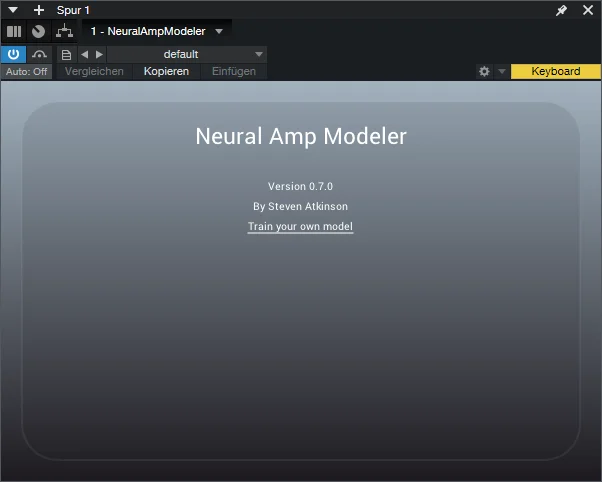Expand the arrow next to the gear
Screen dimensions: 602x482
(x=502, y=71)
